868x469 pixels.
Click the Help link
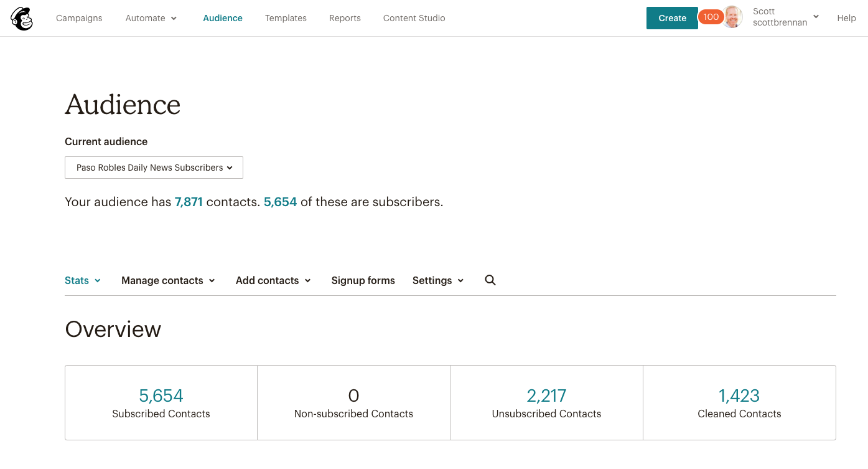846,18
